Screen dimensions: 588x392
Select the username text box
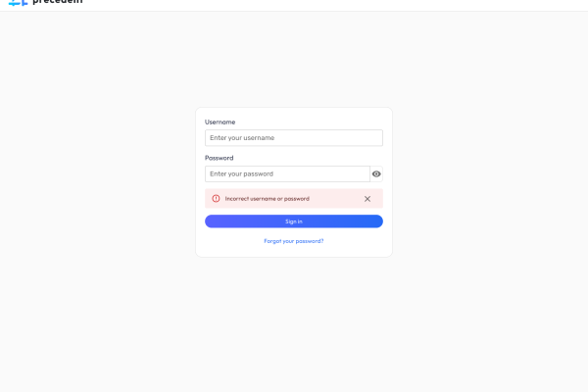(x=294, y=138)
